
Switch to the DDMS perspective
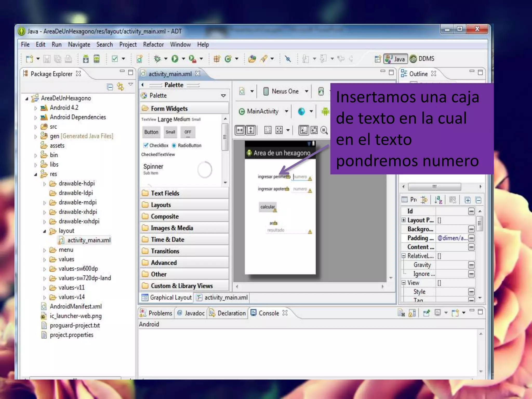click(x=422, y=59)
